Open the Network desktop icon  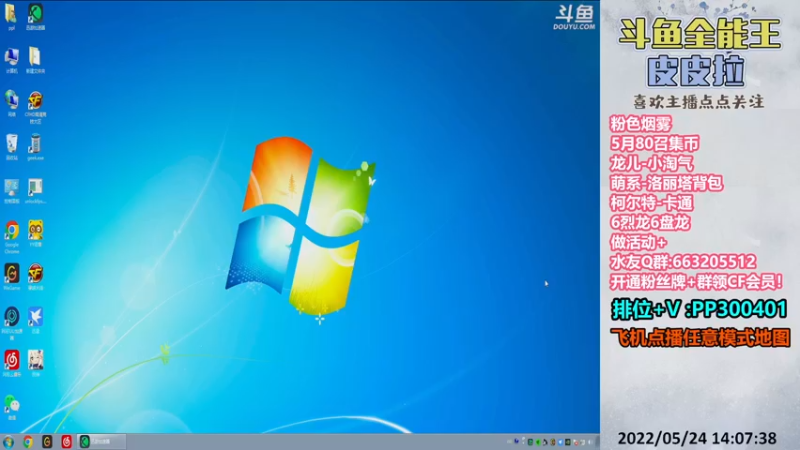[x=11, y=104]
